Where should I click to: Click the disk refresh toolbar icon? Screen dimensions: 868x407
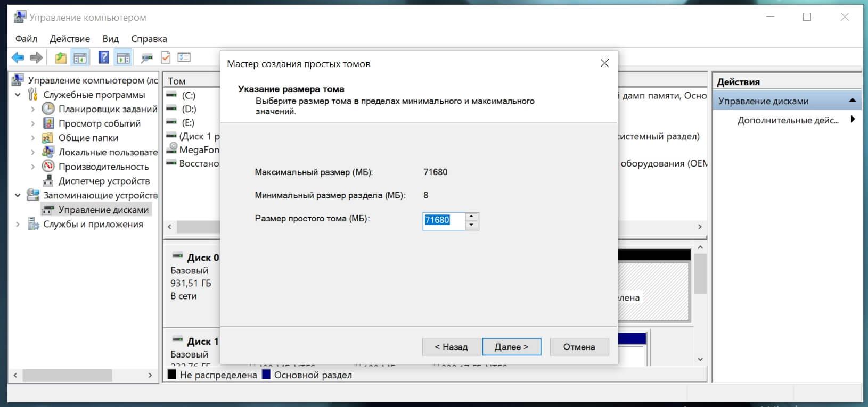tap(146, 57)
